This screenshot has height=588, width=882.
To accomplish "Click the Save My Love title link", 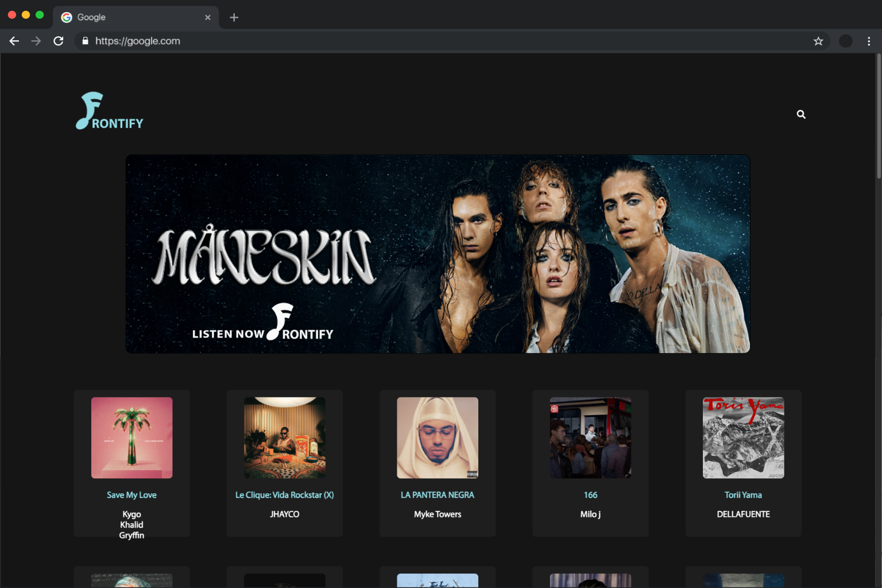I will tap(131, 495).
